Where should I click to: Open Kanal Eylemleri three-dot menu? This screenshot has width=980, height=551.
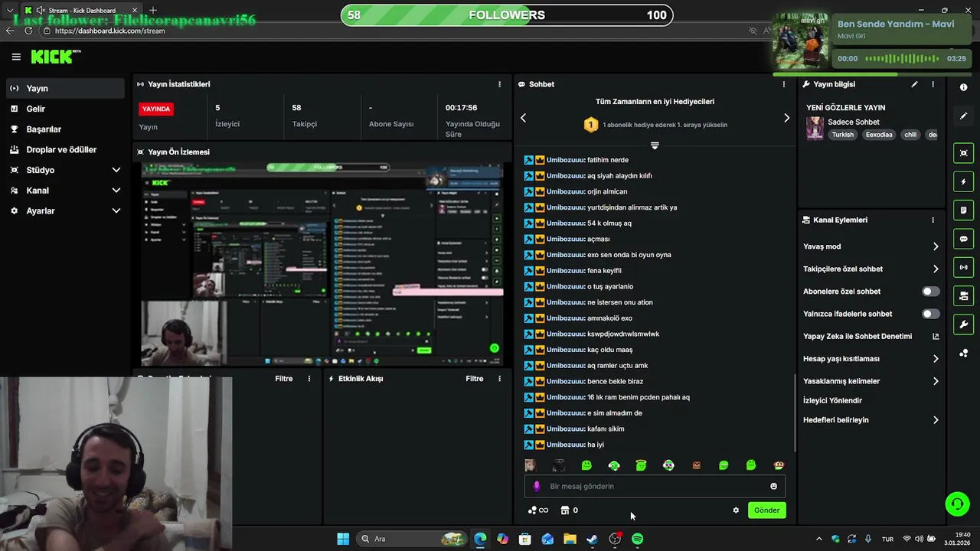933,220
